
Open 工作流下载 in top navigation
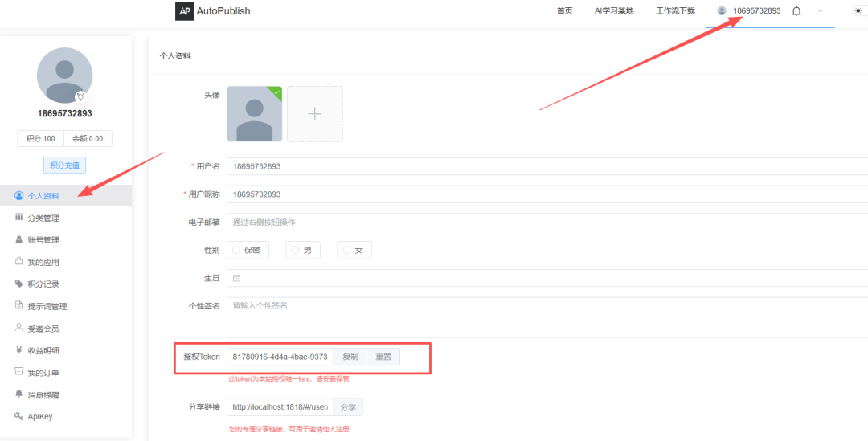(675, 11)
